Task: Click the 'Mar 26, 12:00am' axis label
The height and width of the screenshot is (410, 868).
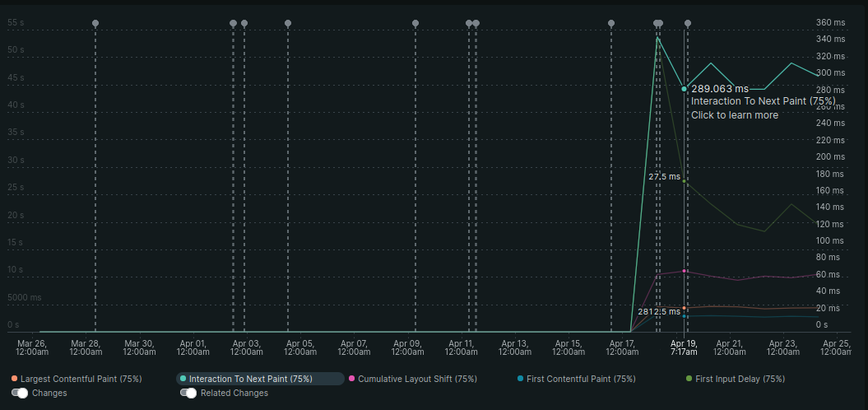Action: click(32, 347)
